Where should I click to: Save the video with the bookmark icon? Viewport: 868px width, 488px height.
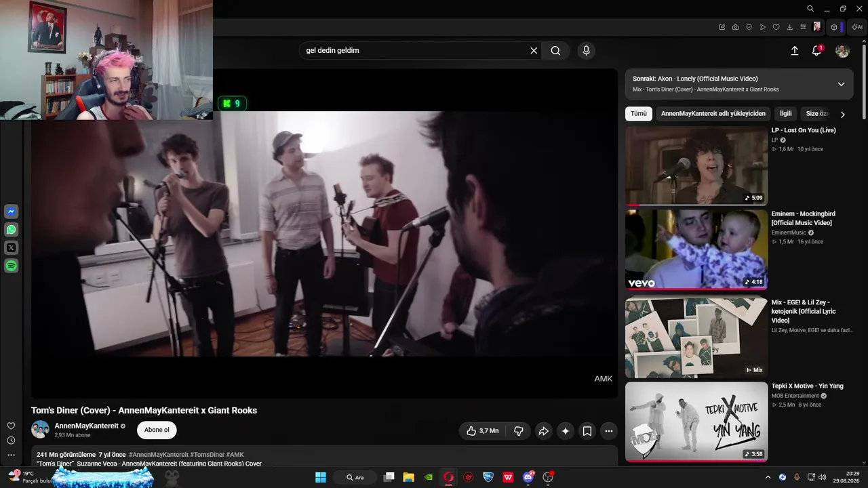587,430
